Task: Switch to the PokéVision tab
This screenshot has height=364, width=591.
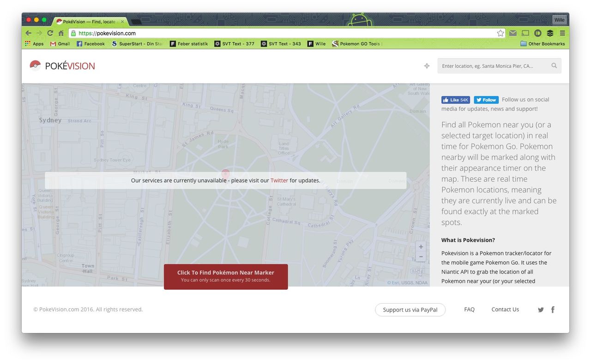Action: [x=90, y=21]
